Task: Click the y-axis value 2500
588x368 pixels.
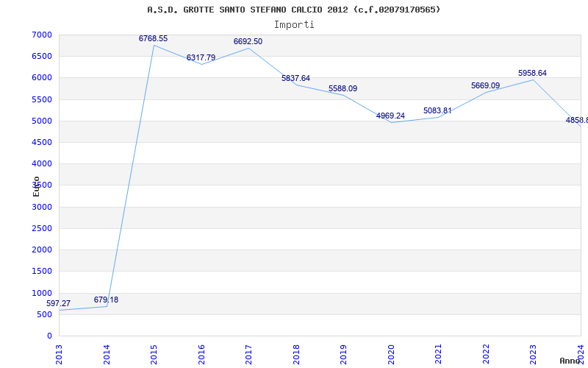Action: point(42,228)
